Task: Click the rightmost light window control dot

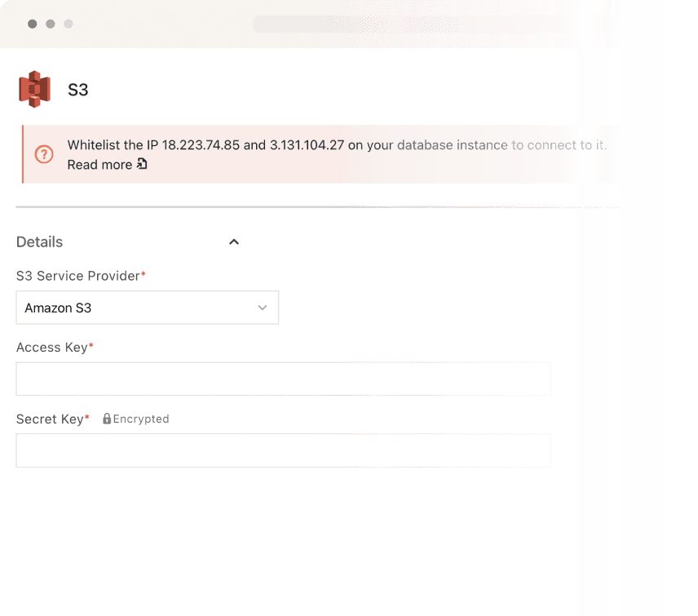Action: 68,24
